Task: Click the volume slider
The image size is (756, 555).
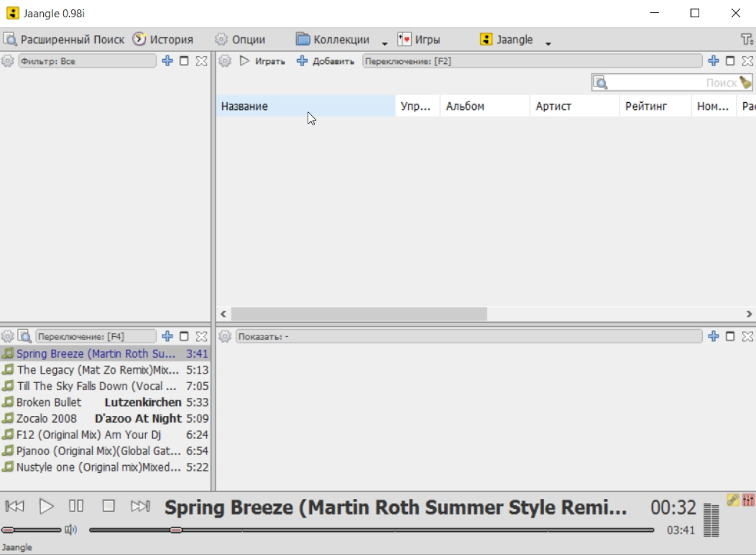Action: (x=31, y=530)
